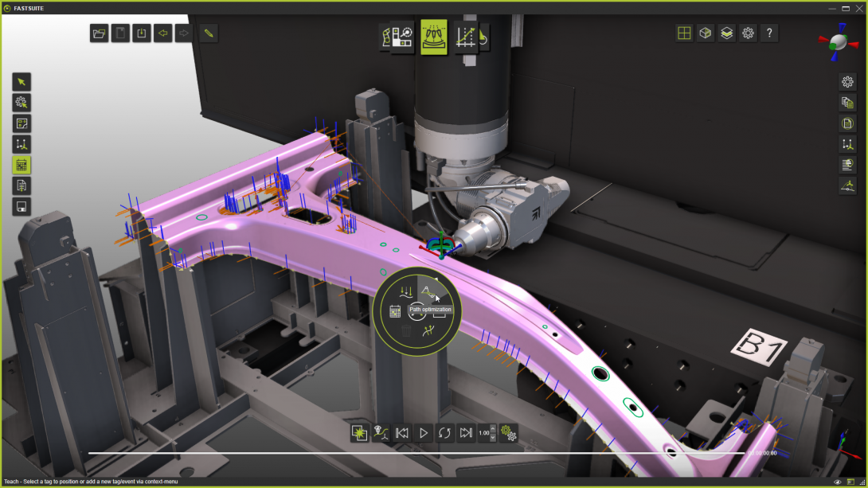The width and height of the screenshot is (868, 488).
Task: Click the eye icon in the bottom status bar
Action: click(838, 482)
